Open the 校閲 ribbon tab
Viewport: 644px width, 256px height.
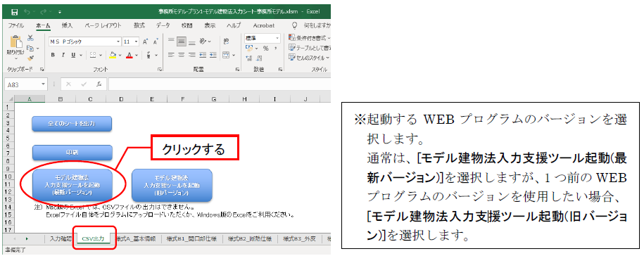point(187,25)
